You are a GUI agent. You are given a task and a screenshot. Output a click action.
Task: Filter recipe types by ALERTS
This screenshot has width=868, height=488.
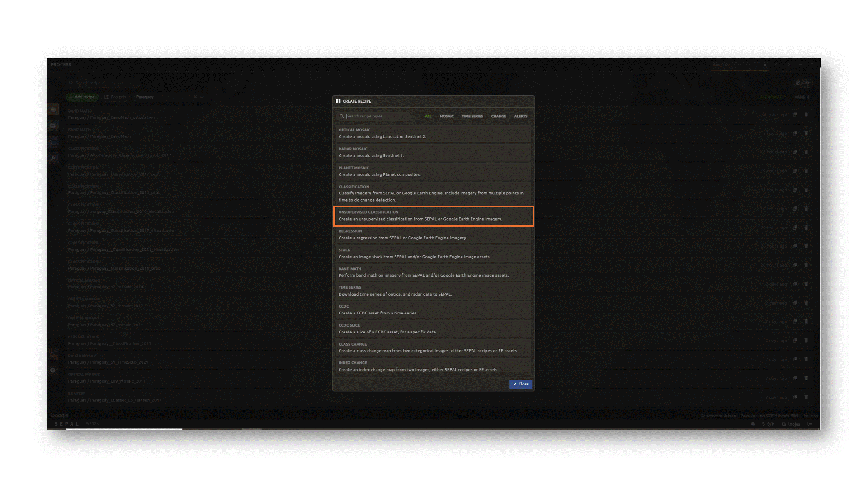(x=520, y=116)
